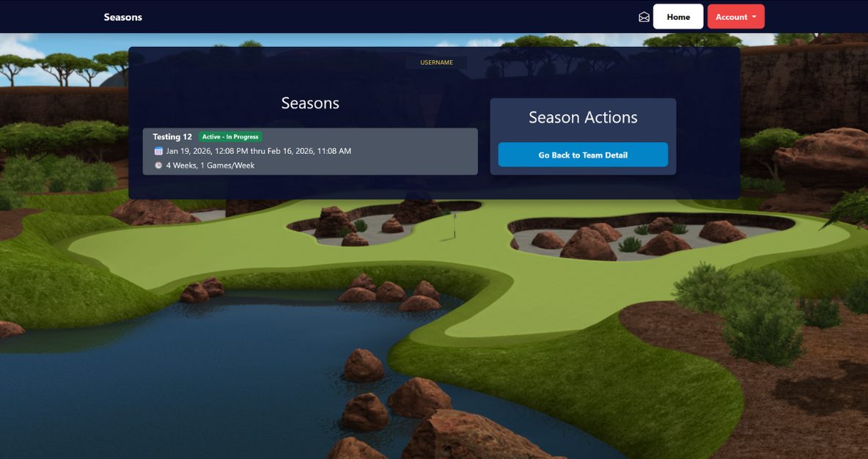Open the envelope messages icon
The width and height of the screenshot is (868, 459).
click(644, 17)
